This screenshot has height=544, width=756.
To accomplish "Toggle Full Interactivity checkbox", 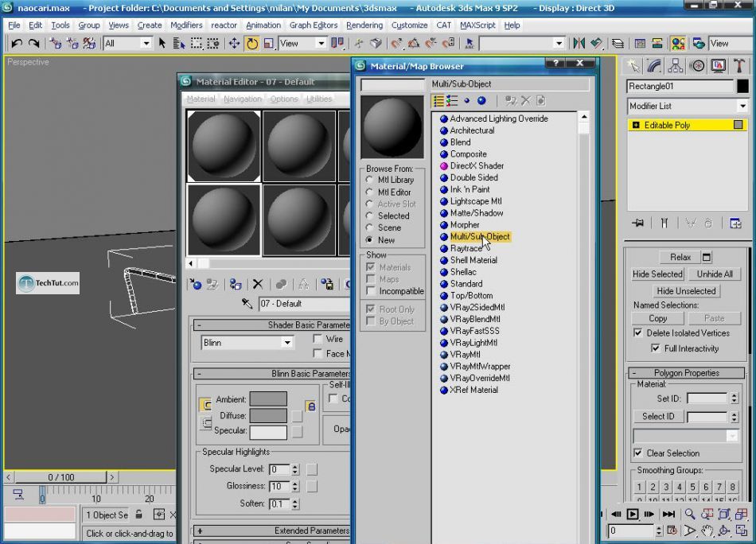I will click(655, 348).
